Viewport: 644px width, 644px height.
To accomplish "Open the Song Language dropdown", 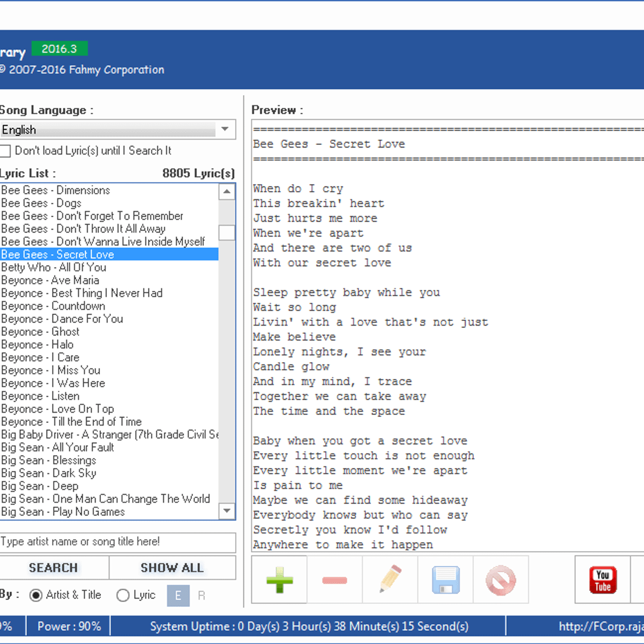I will [x=118, y=129].
